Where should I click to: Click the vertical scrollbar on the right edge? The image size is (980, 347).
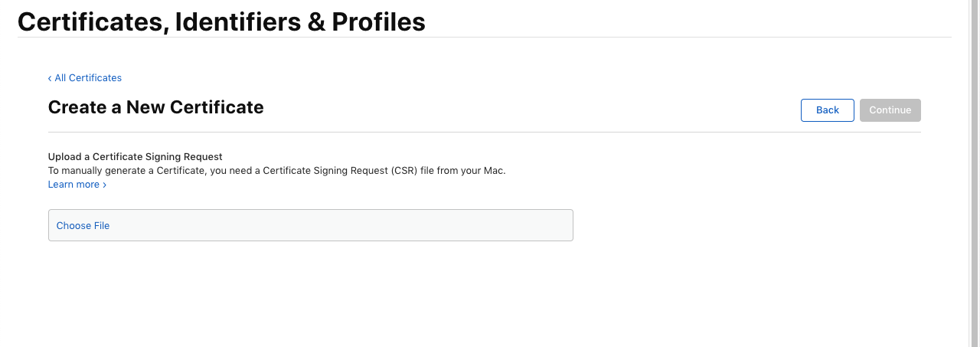pyautogui.click(x=973, y=173)
